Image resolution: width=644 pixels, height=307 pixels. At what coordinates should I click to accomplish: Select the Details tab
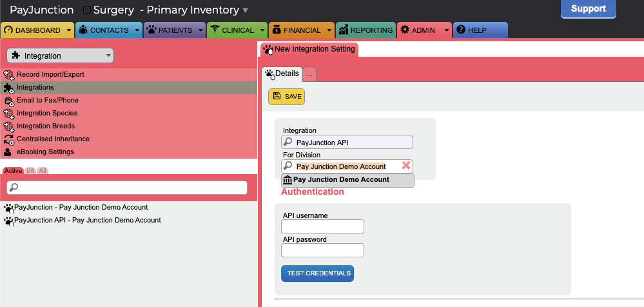click(x=282, y=74)
